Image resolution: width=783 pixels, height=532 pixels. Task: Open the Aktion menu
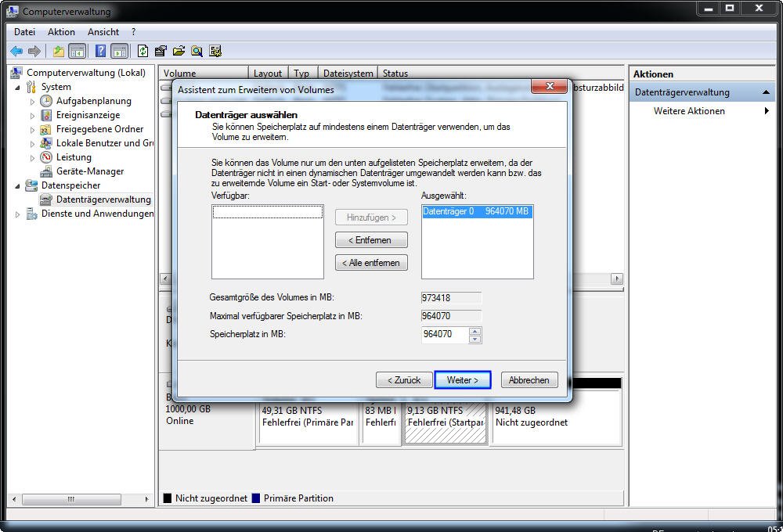(x=61, y=32)
